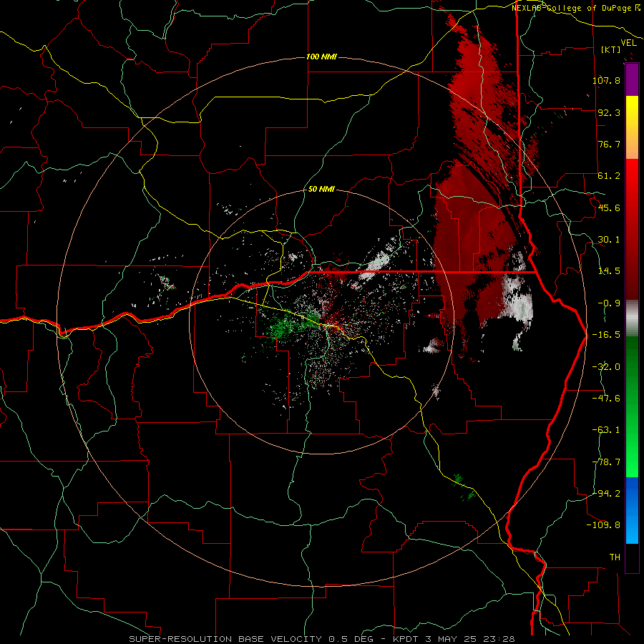The image size is (644, 644).
Task: Click the -16.5 legend value
Action: (606, 335)
